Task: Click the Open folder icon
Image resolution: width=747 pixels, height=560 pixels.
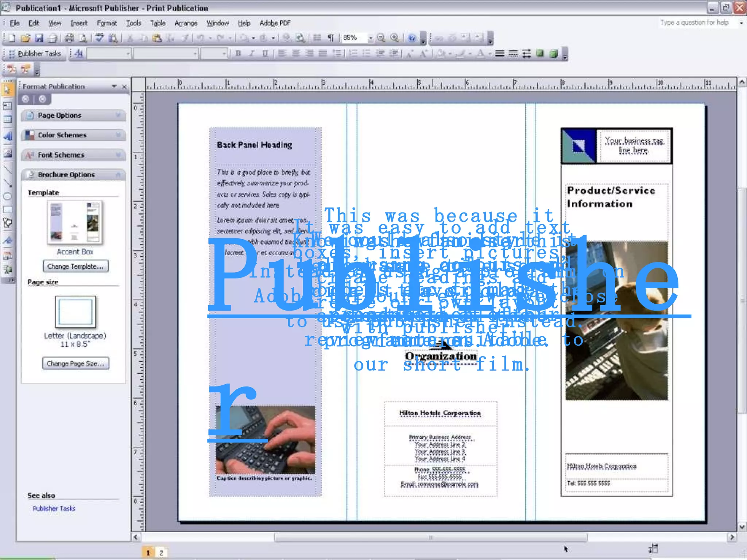Action: tap(26, 38)
